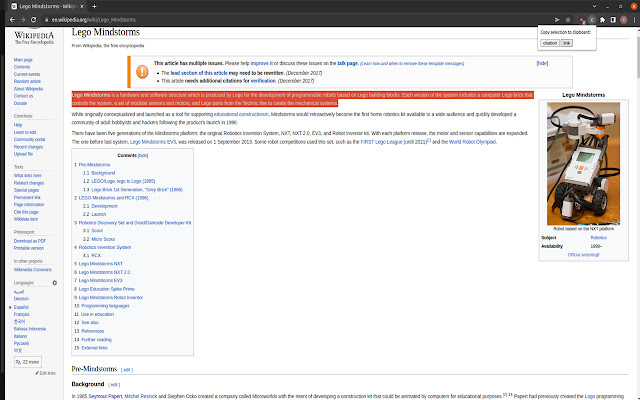The height and width of the screenshot is (400, 640).
Task: Open the Wikipedia logo home link
Action: click(x=34, y=37)
